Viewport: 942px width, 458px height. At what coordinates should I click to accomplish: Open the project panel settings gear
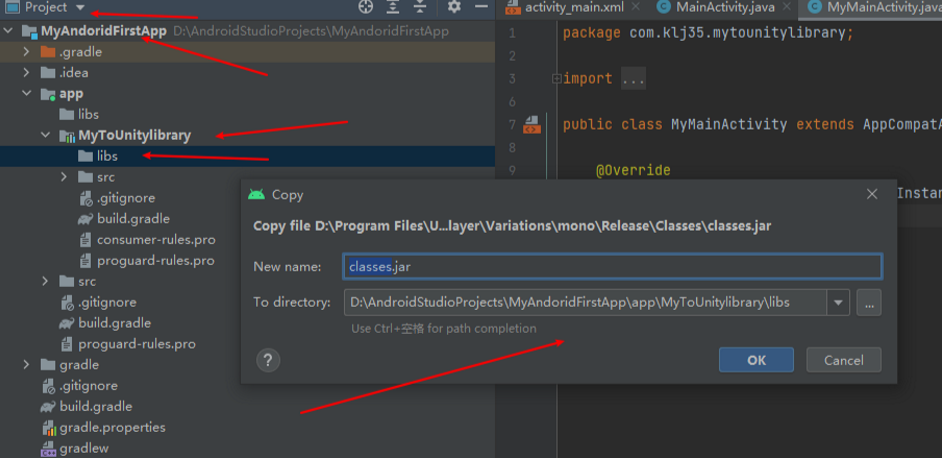454,7
